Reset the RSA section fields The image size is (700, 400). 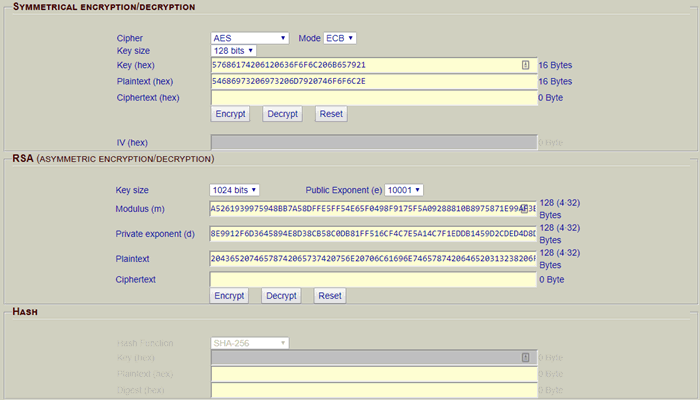click(x=330, y=296)
